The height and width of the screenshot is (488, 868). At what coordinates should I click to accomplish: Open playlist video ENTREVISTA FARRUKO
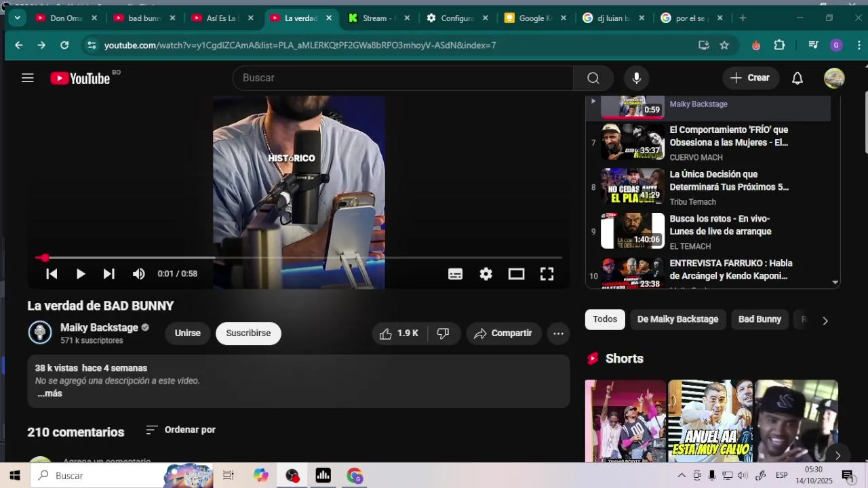coord(709,272)
